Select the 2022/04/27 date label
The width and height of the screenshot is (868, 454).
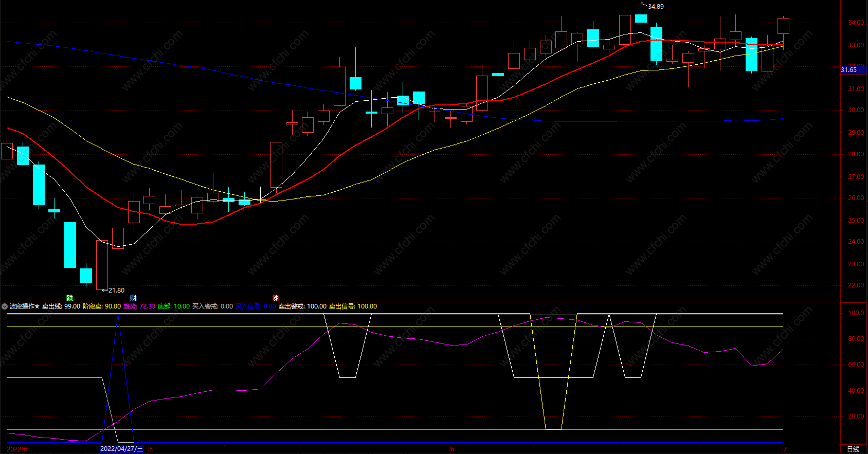coord(121,449)
